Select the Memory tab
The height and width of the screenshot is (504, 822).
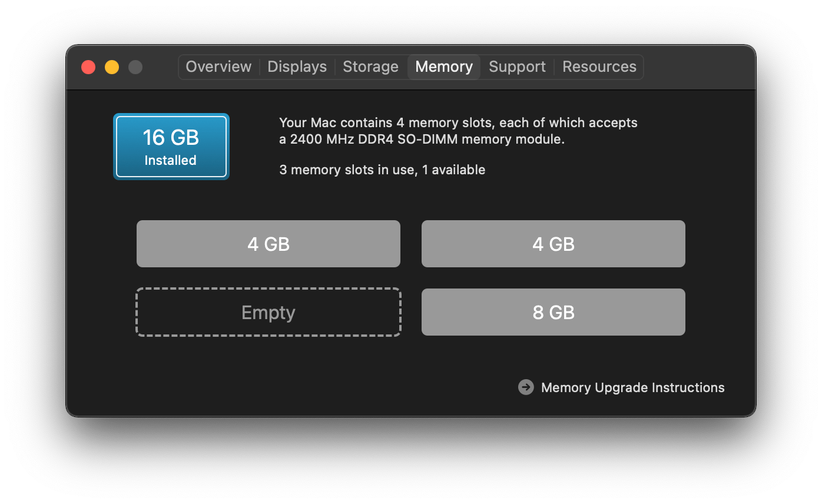[x=444, y=67]
